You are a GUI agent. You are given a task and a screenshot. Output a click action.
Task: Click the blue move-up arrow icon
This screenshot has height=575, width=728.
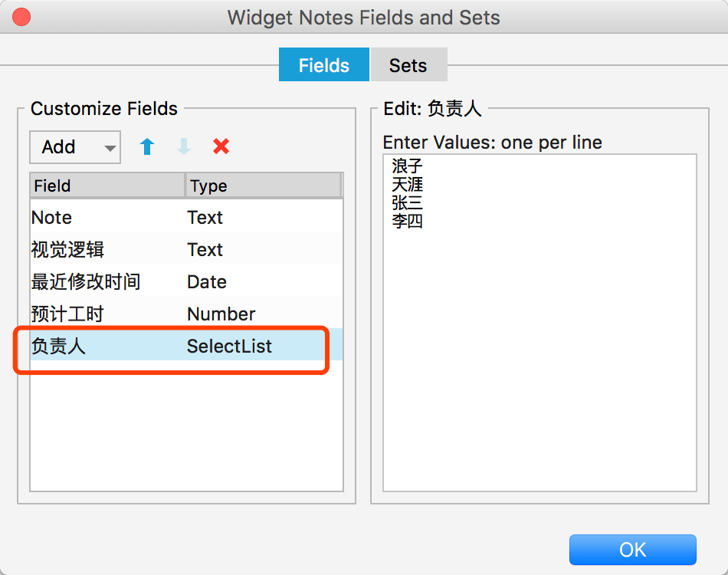147,146
